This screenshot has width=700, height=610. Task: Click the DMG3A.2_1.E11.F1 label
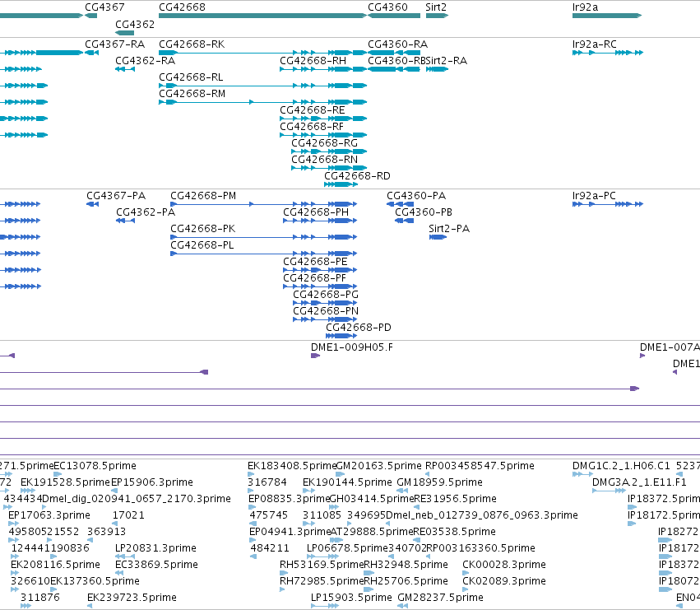pos(639,482)
